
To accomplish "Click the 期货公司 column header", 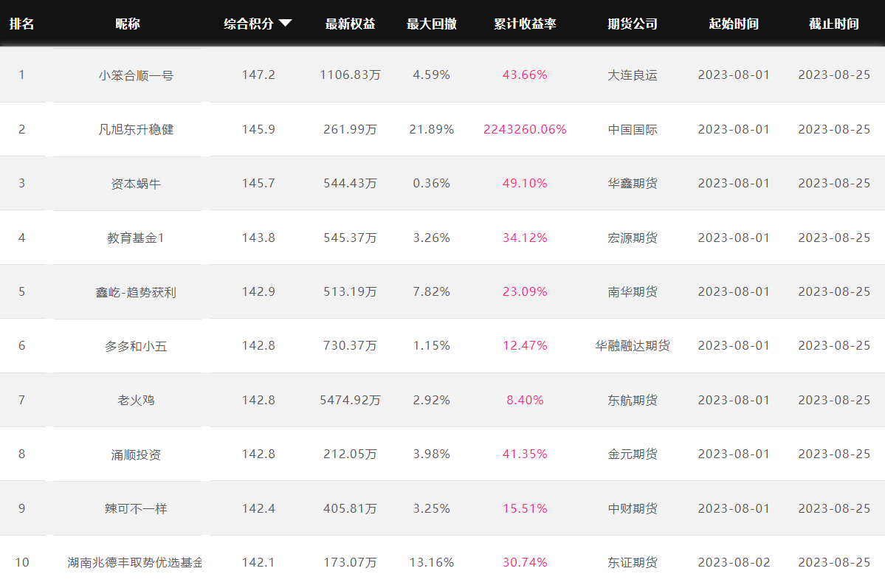I will click(x=633, y=24).
